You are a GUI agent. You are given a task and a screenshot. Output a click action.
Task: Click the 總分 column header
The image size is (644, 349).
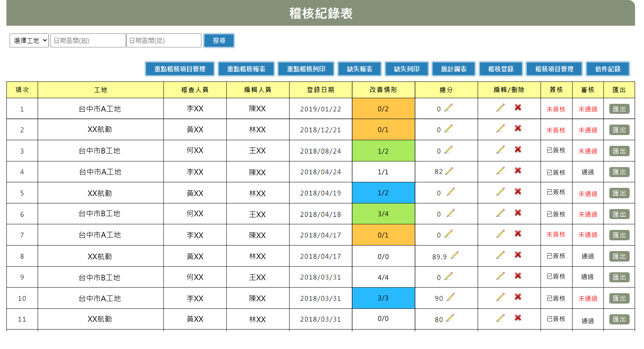click(x=446, y=90)
